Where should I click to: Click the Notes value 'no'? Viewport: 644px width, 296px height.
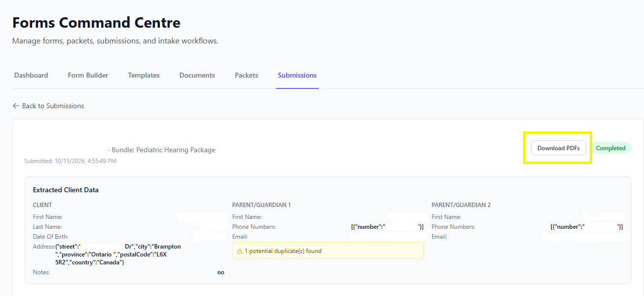point(221,272)
